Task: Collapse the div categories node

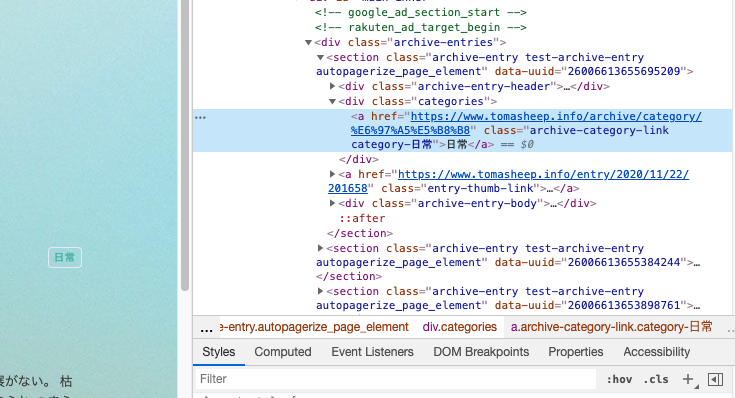Action: pos(332,101)
